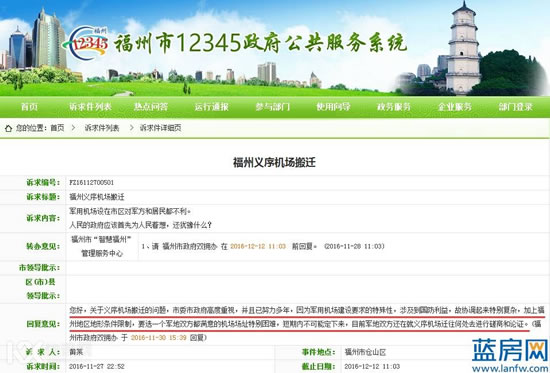Screen dimensions: 550x373
Task: Open the 部门登录 login link
Action: [x=515, y=107]
